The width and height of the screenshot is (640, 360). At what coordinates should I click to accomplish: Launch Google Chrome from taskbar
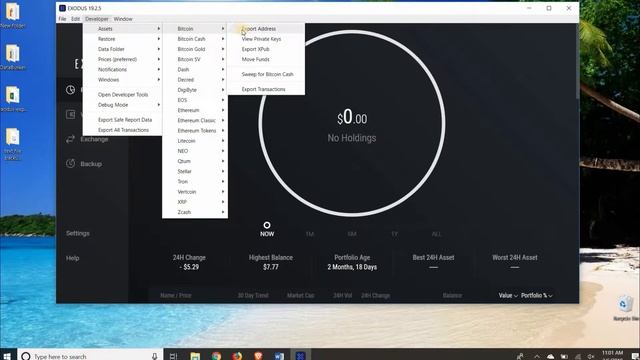tap(216, 356)
